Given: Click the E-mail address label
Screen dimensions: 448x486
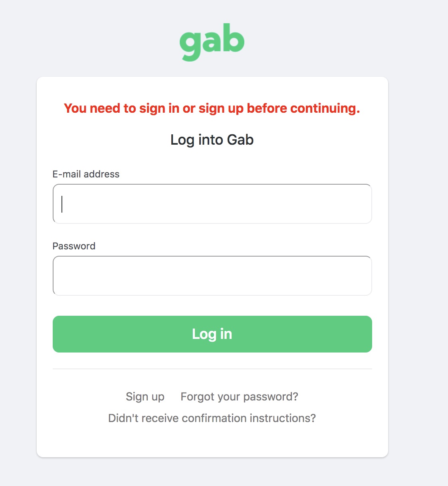Looking at the screenshot, I should (x=86, y=174).
